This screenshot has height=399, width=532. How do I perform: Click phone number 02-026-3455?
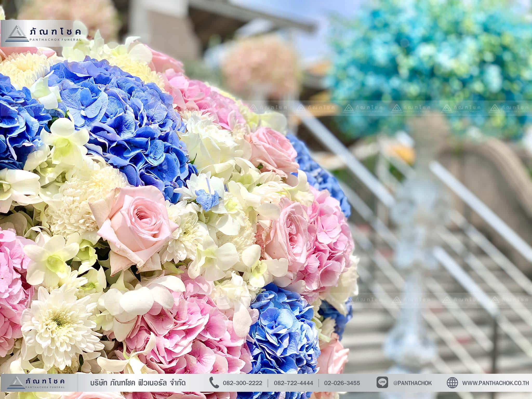[342, 383]
